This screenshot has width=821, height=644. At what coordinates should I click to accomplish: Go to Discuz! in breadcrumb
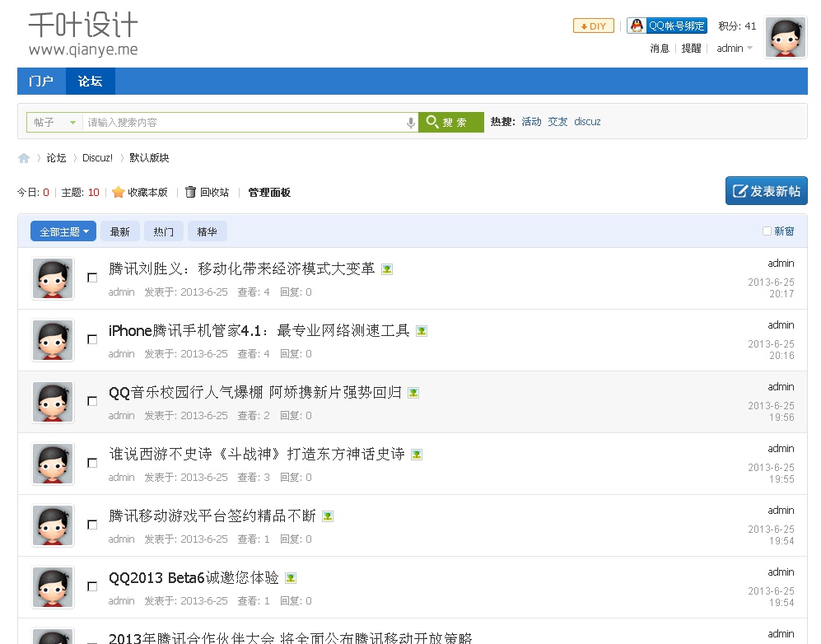(97, 157)
